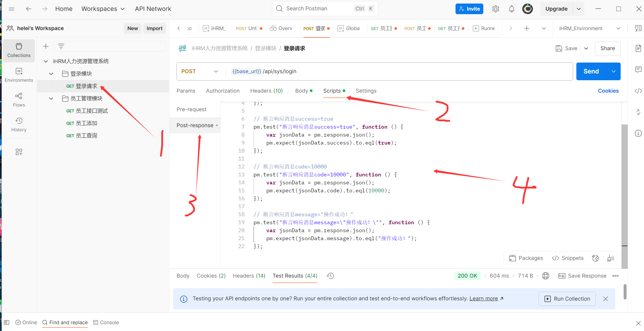Click the Learn more link
Screen dimensions: 644x331
(484, 299)
